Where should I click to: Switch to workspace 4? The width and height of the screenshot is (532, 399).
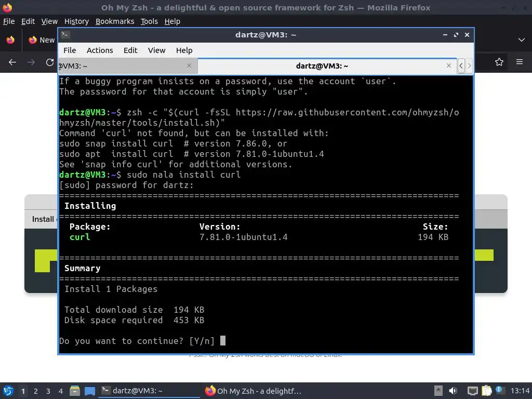tap(61, 391)
